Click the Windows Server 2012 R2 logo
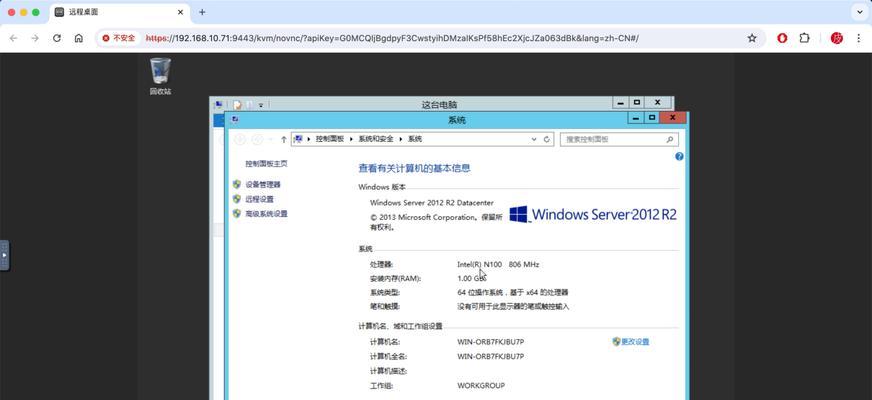 tap(593, 214)
